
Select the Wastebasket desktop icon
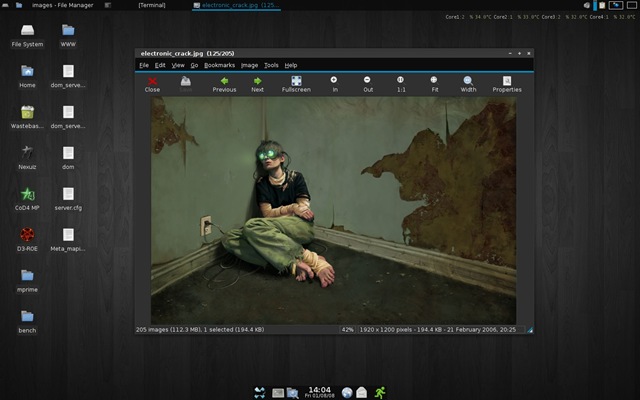(27, 117)
